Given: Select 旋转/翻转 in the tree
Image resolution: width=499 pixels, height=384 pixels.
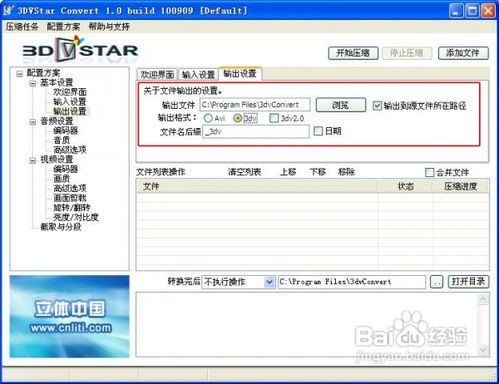Looking at the screenshot, I should click(x=72, y=208).
